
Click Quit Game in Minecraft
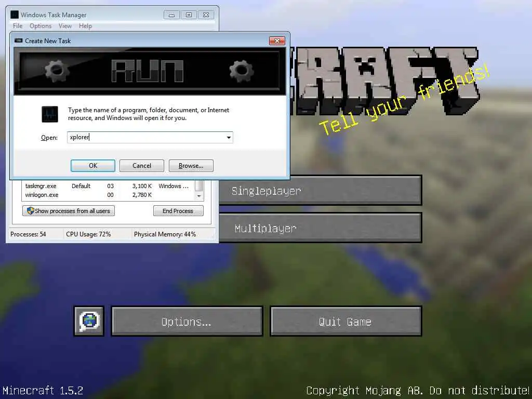pos(345,321)
